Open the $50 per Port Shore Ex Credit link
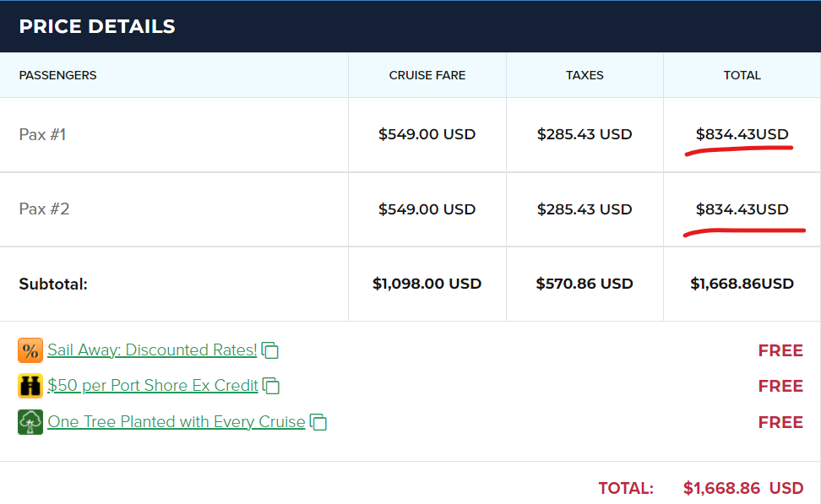The width and height of the screenshot is (821, 504). [153, 386]
